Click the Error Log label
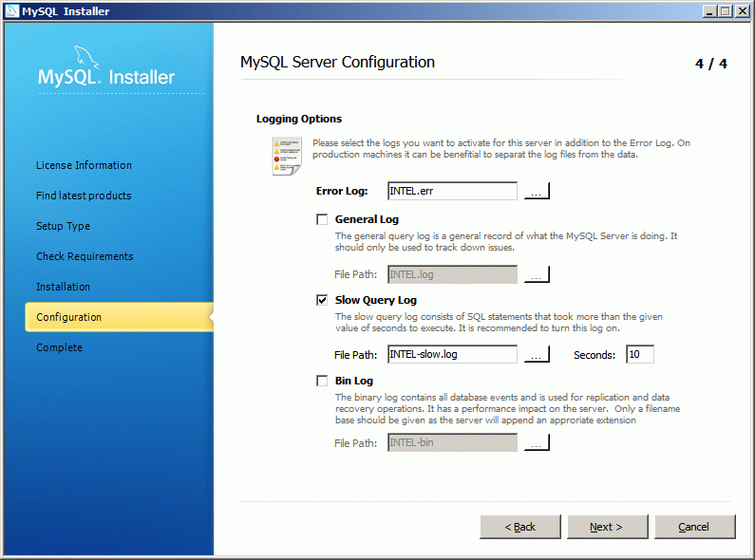 [x=342, y=191]
